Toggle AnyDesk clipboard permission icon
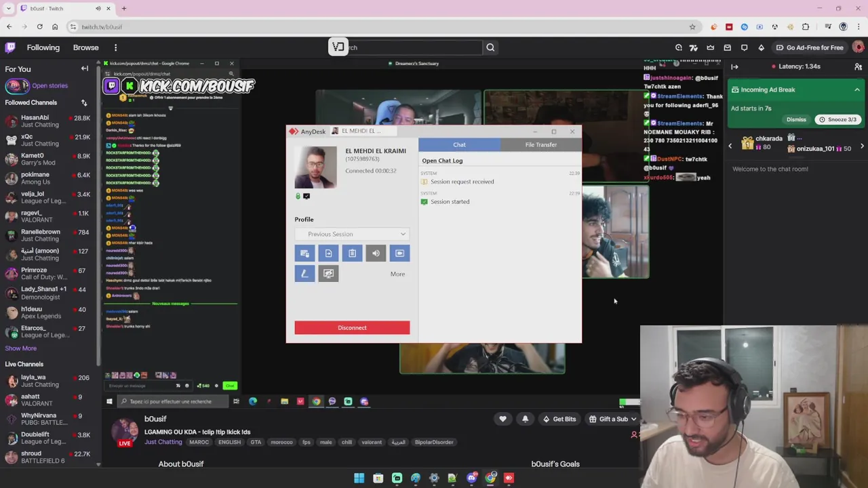This screenshot has width=868, height=488. coord(352,253)
